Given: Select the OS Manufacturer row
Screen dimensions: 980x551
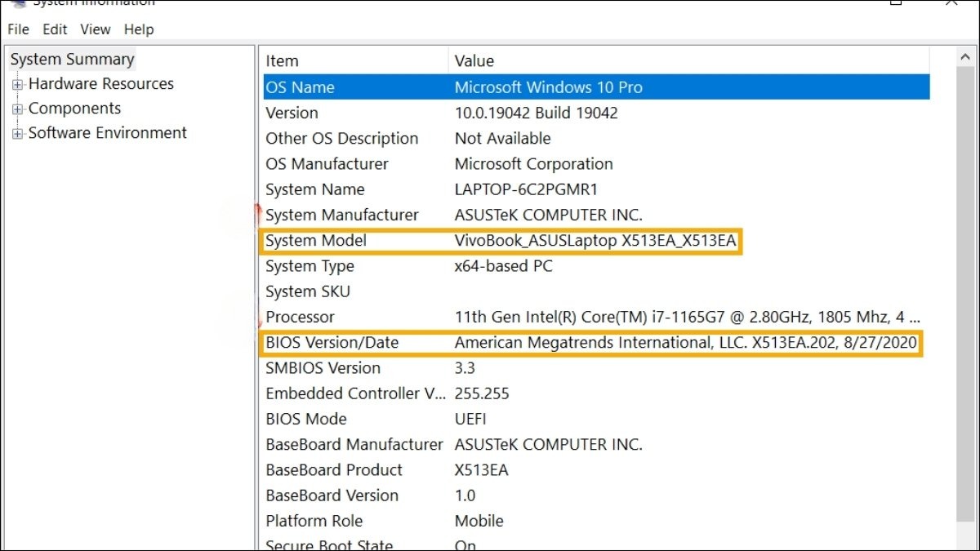Looking at the screenshot, I should coord(596,164).
